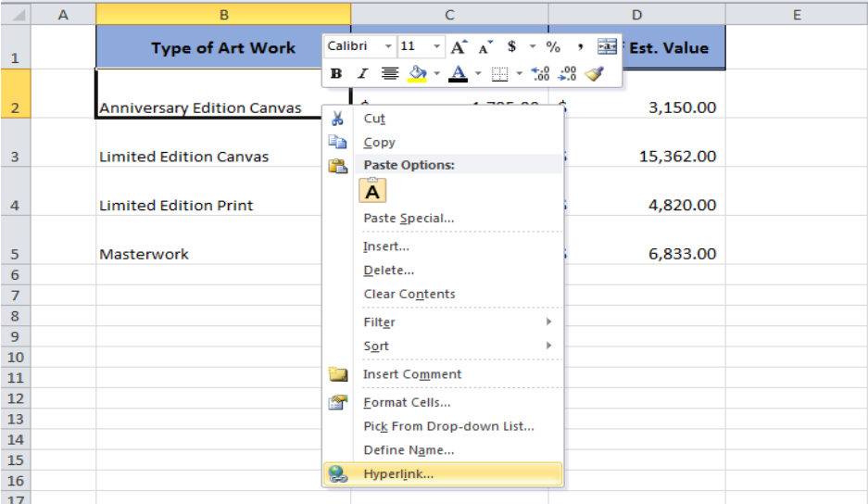Apply comma style format
The image size is (868, 504).
tap(580, 47)
